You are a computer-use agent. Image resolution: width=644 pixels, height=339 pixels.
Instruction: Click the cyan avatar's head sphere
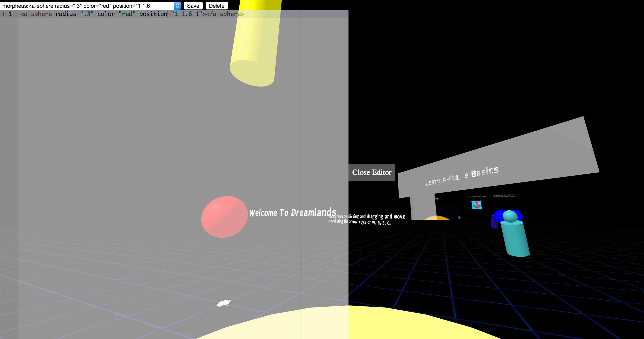click(x=510, y=216)
